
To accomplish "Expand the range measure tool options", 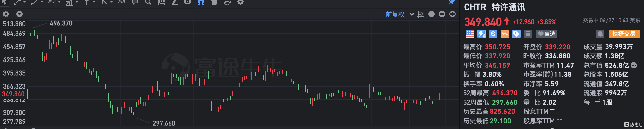I will 94,2.
